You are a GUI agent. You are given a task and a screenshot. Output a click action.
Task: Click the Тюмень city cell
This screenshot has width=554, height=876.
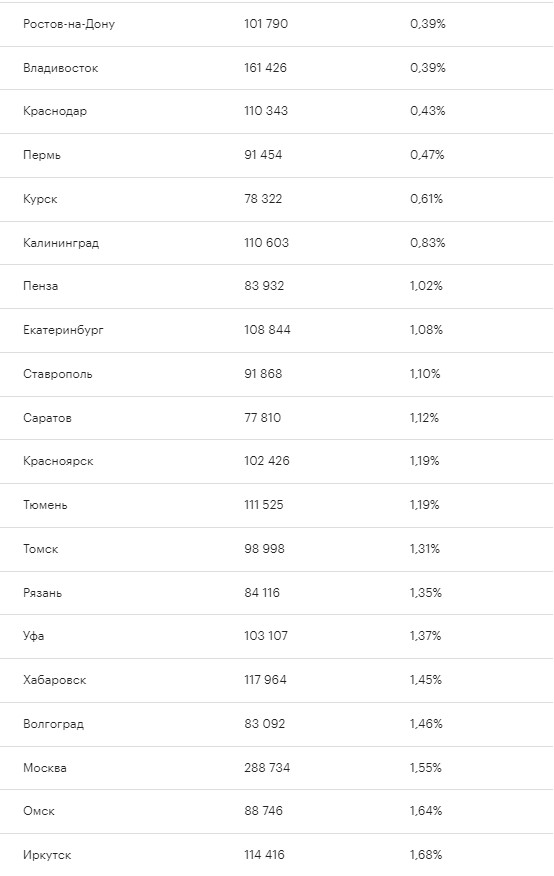tap(45, 505)
